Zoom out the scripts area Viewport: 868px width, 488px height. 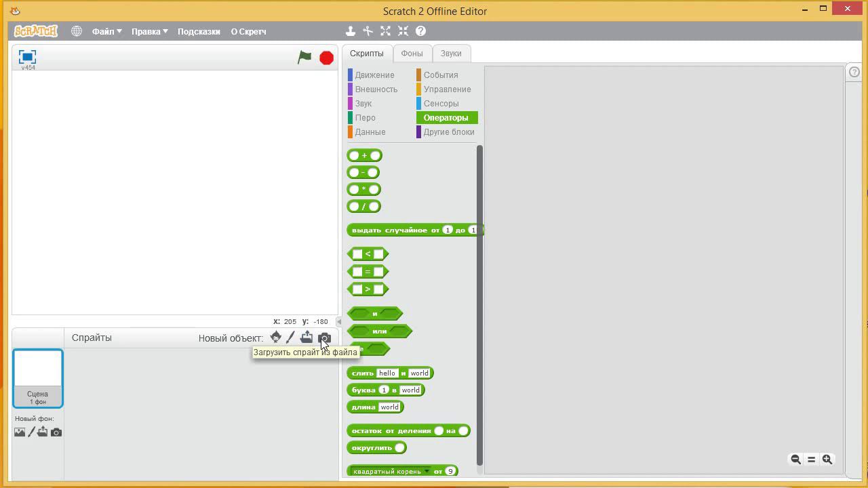tap(795, 459)
